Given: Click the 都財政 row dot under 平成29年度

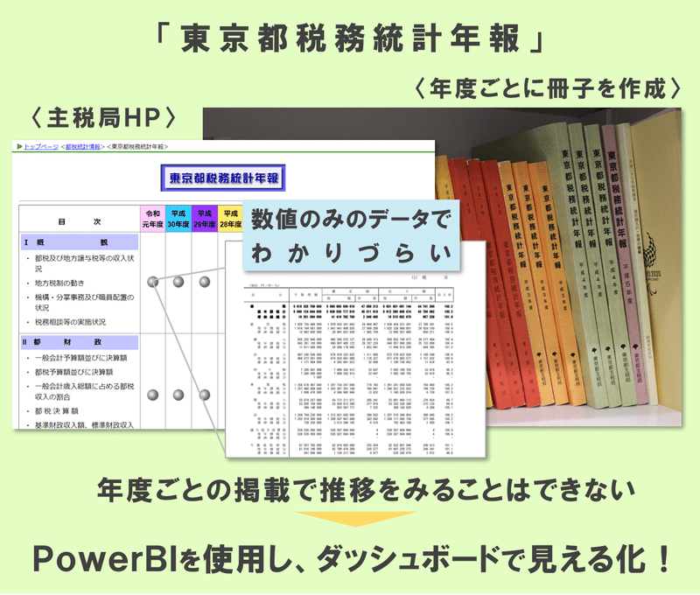Looking at the screenshot, I should (x=205, y=395).
